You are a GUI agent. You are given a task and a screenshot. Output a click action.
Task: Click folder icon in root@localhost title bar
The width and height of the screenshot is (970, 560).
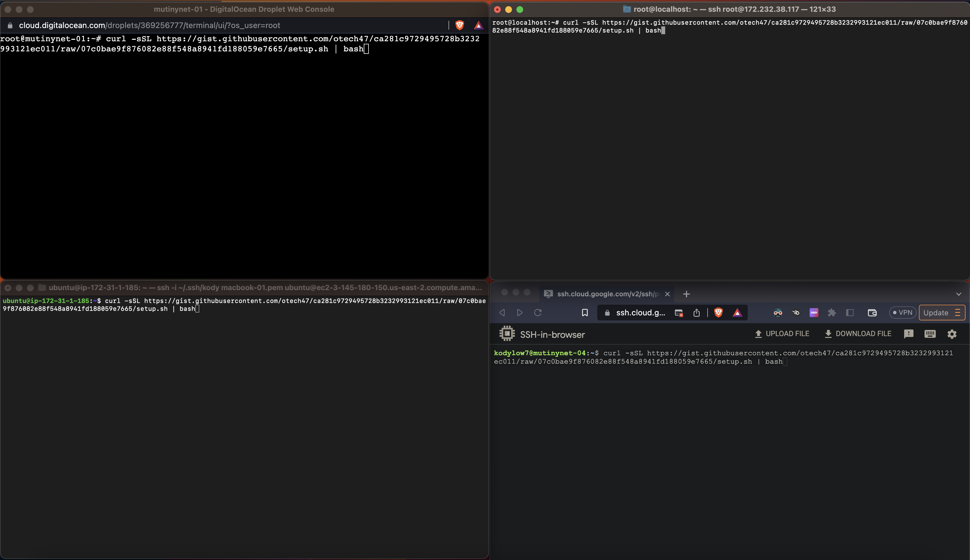627,9
